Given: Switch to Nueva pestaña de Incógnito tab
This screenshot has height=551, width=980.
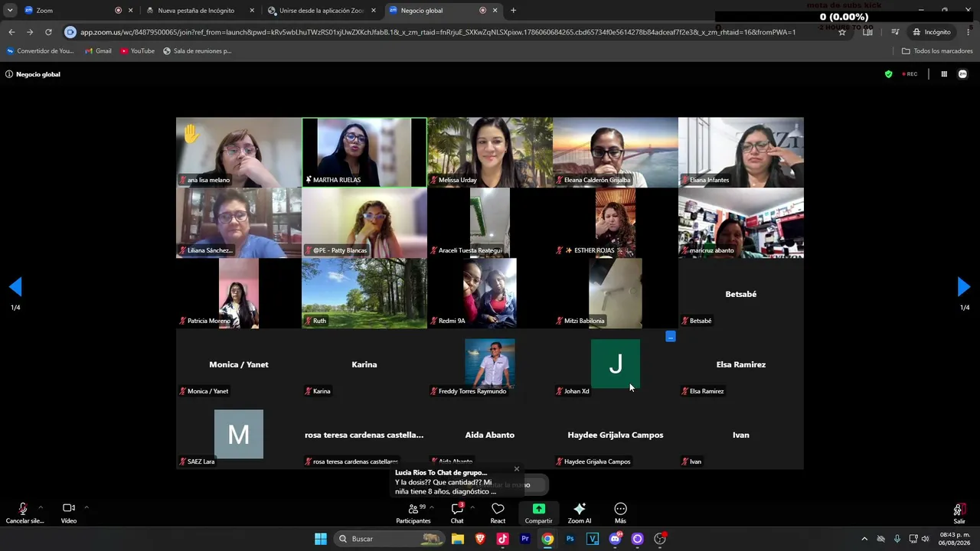Looking at the screenshot, I should pyautogui.click(x=199, y=11).
